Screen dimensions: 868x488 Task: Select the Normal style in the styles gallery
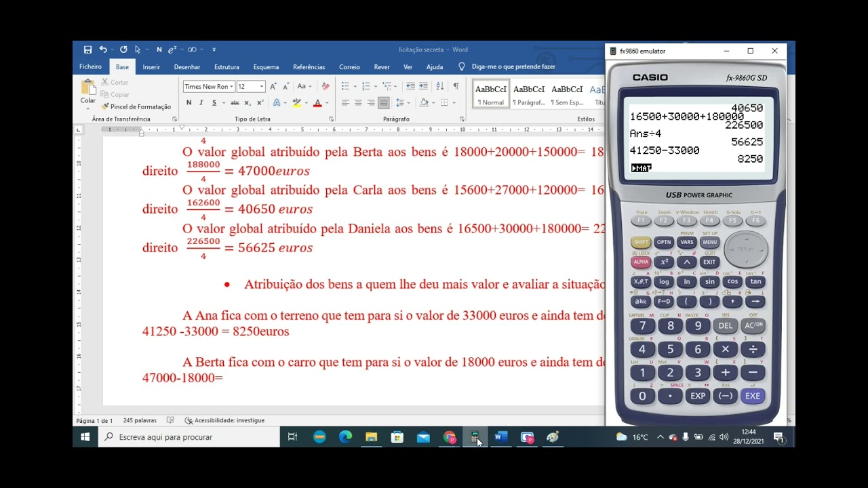491,94
